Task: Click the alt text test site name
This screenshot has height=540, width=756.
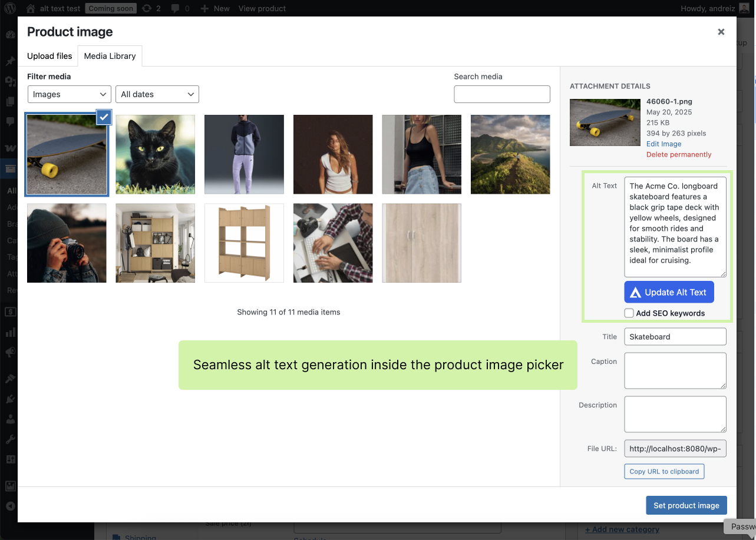Action: click(60, 8)
